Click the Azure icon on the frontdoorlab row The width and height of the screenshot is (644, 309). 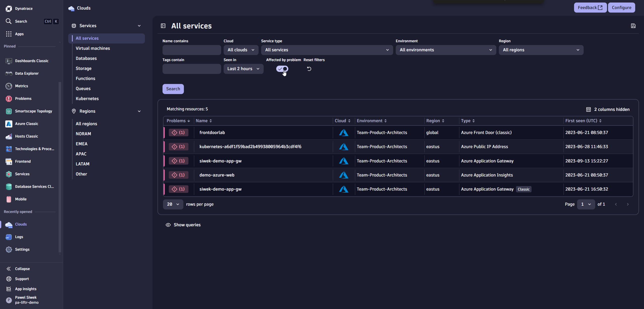[343, 133]
